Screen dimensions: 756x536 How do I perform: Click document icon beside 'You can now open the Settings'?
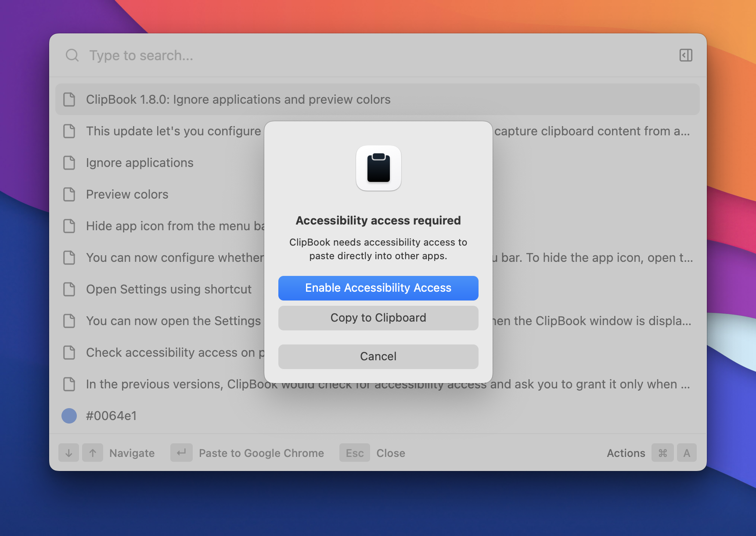click(69, 321)
